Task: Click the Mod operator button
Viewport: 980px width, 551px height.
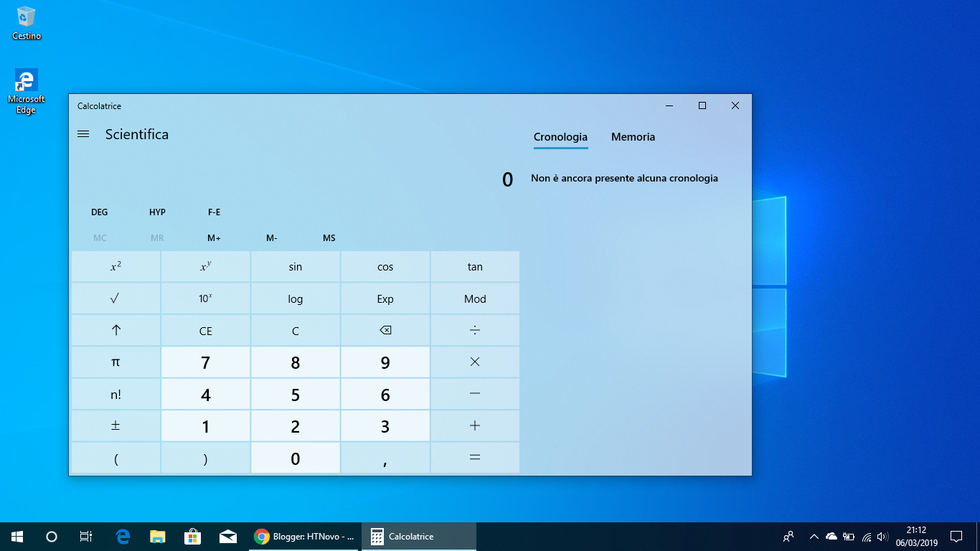Action: 474,298
